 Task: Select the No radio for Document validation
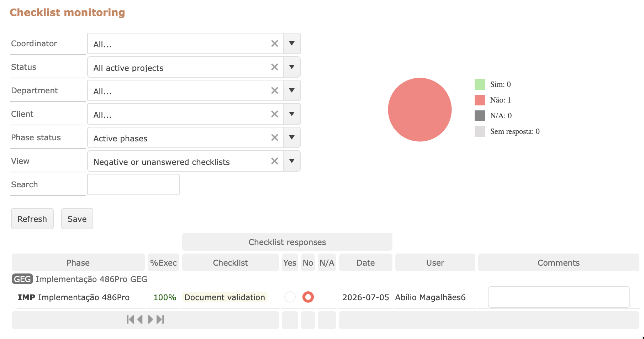click(308, 297)
